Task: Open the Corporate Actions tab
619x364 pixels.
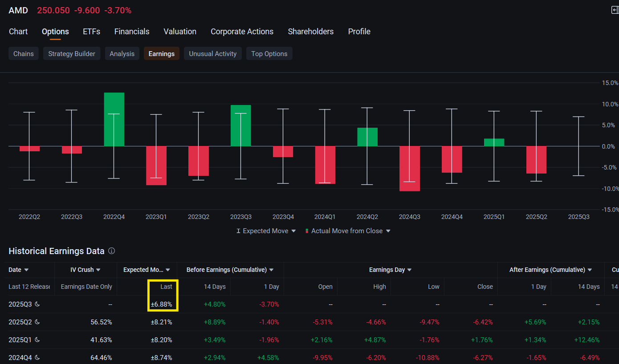Action: tap(242, 32)
